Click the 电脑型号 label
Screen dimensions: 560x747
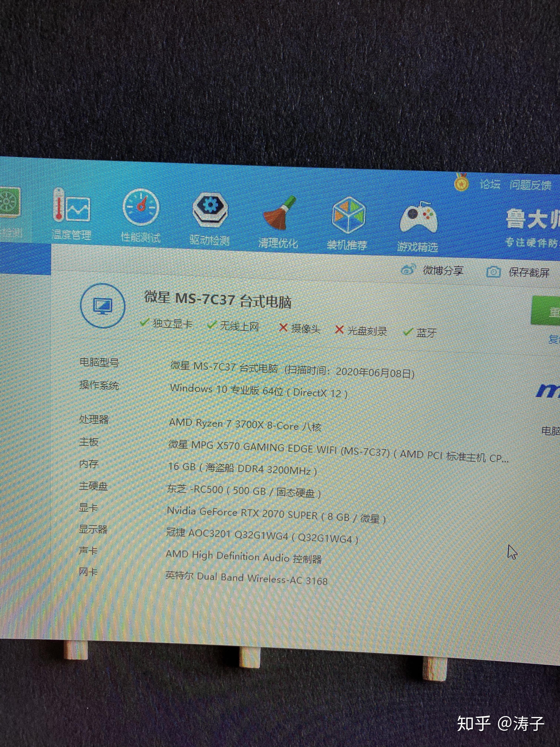(x=99, y=363)
